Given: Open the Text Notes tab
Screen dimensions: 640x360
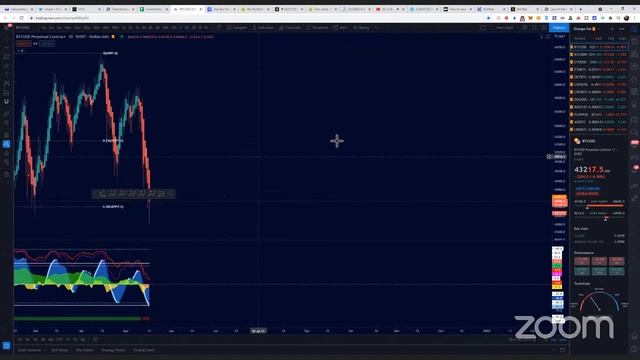Looking at the screenshot, I should tap(60, 350).
